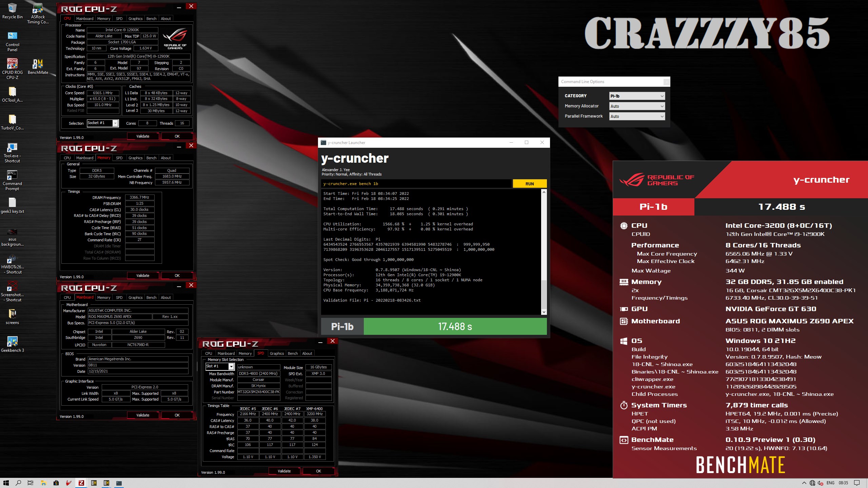Open the OCTool_A desktop icon

pyautogui.click(x=12, y=94)
